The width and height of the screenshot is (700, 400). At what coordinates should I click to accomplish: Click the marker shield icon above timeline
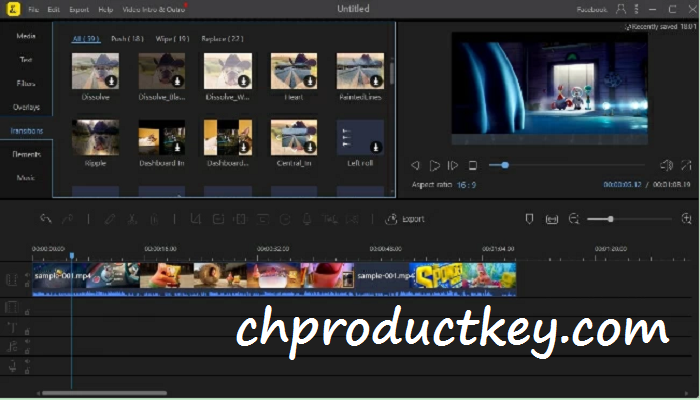[529, 219]
